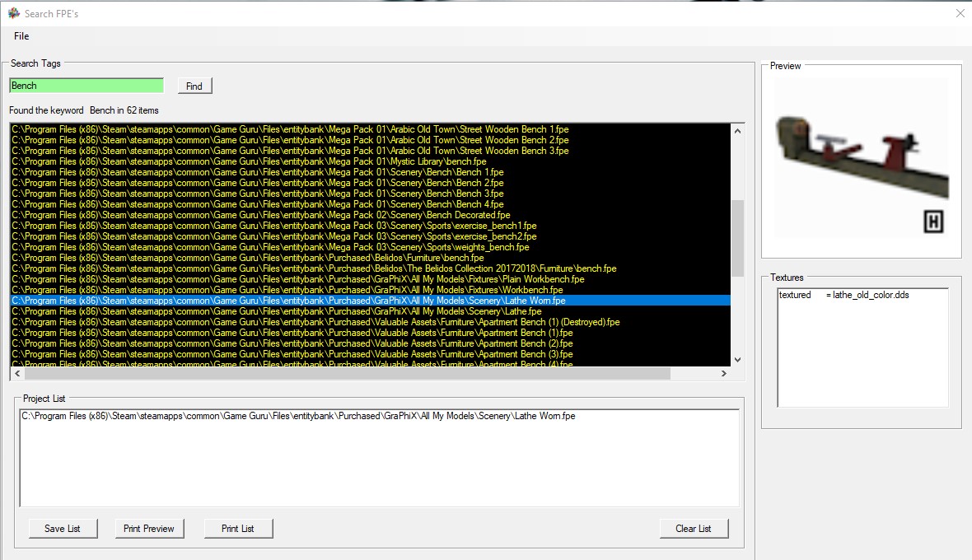Click the horizontal scroll right arrow
Image resolution: width=972 pixels, height=560 pixels.
(723, 374)
